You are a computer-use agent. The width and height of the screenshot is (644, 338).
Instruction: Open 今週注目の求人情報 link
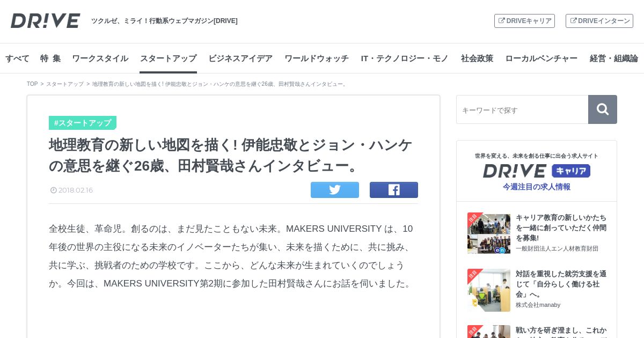[x=537, y=187]
